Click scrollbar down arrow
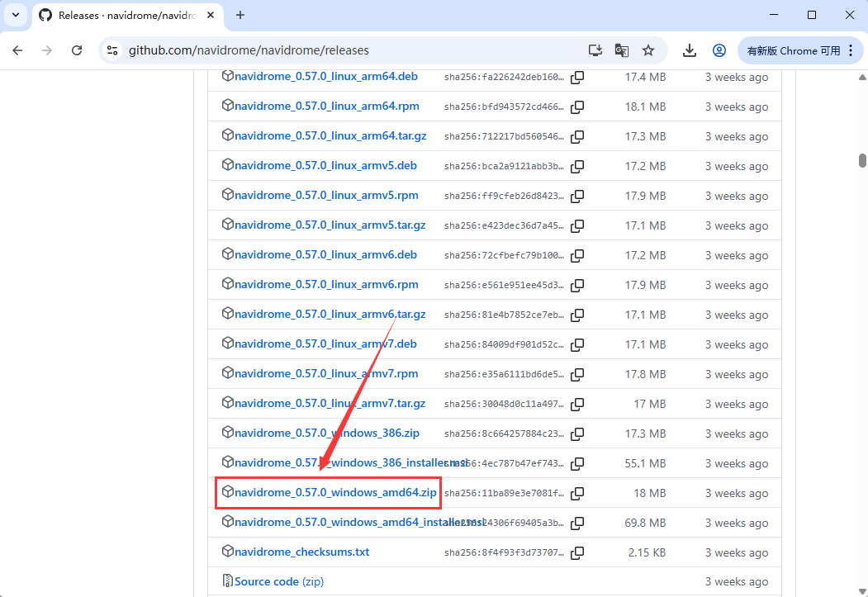 pos(862,591)
